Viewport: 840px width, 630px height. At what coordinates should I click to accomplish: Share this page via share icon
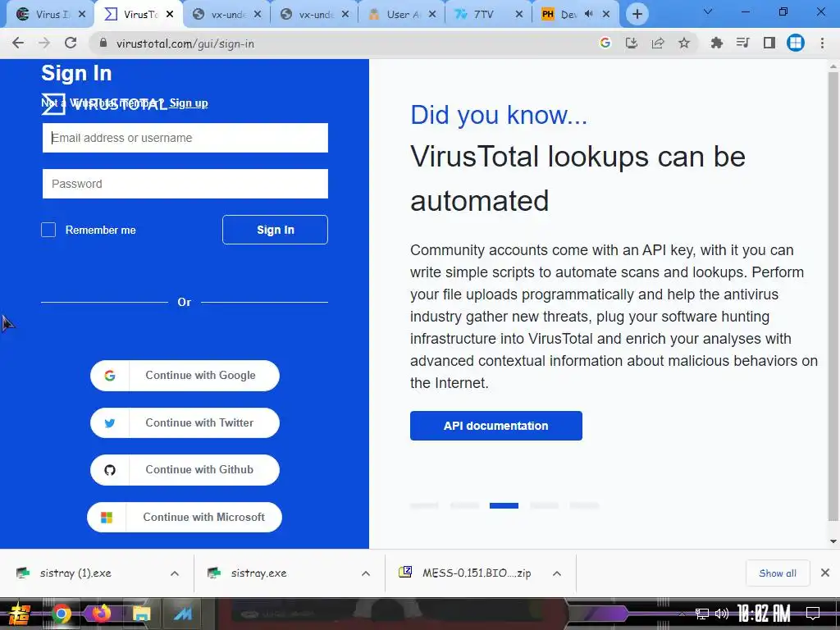(657, 43)
